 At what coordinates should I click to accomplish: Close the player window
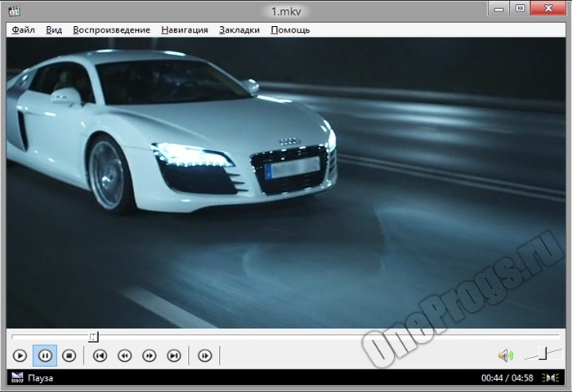pyautogui.click(x=548, y=8)
